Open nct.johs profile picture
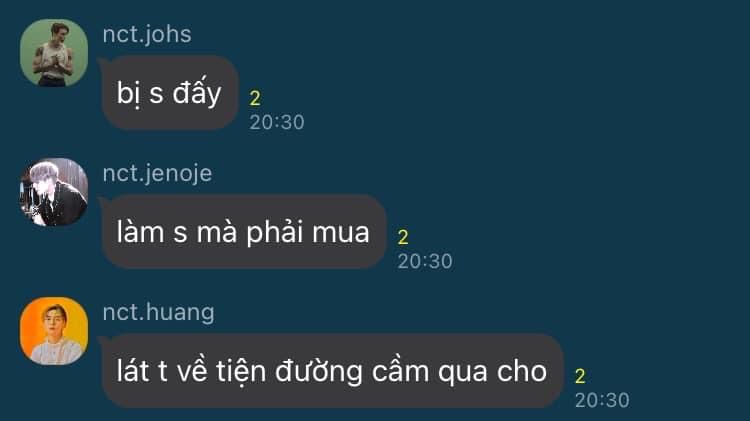 pyautogui.click(x=54, y=53)
